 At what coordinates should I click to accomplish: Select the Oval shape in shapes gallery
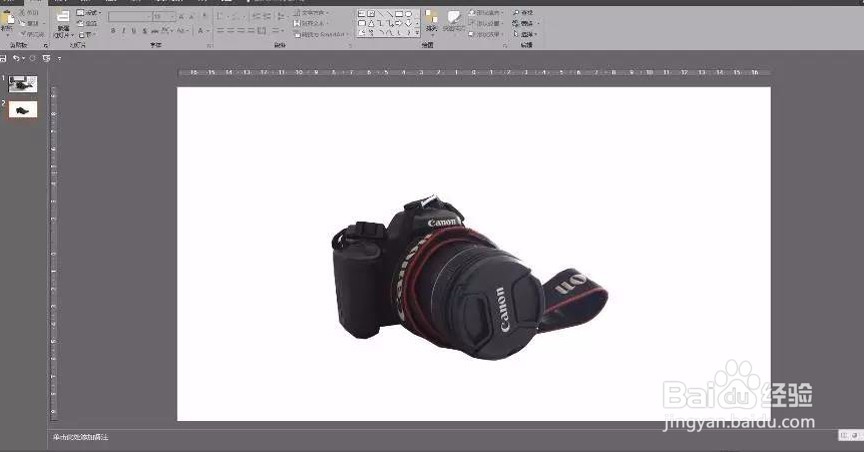click(x=408, y=14)
